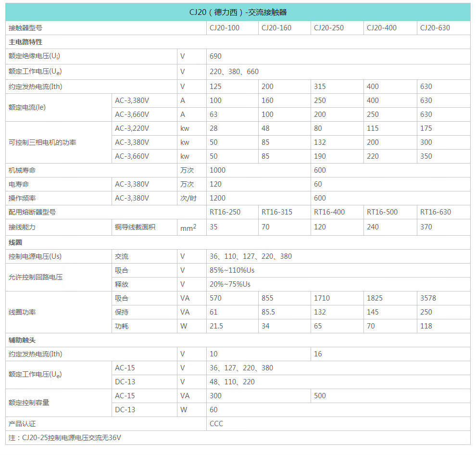Select the '控制电源电压(Us)' row label
This screenshot has width=476, height=455.
(x=35, y=257)
